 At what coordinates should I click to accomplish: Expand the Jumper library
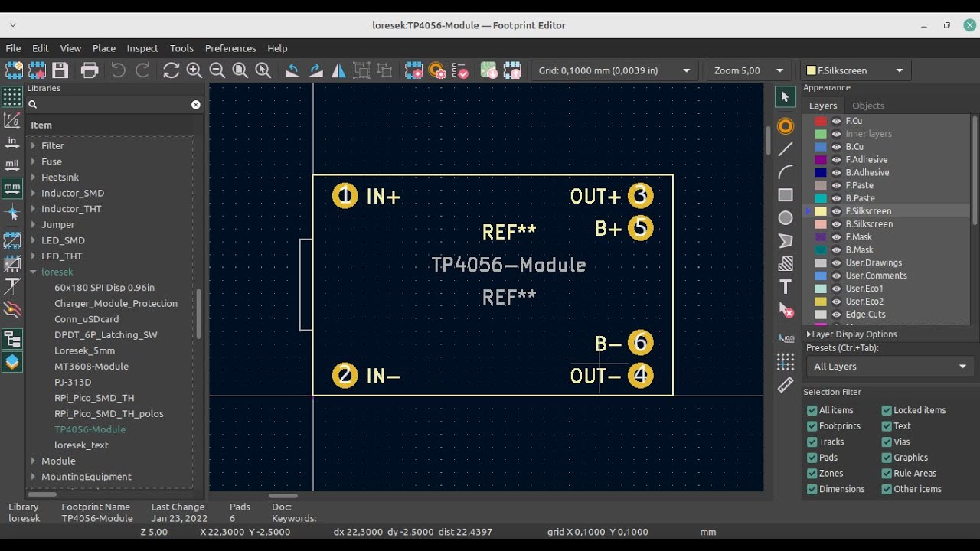point(33,225)
